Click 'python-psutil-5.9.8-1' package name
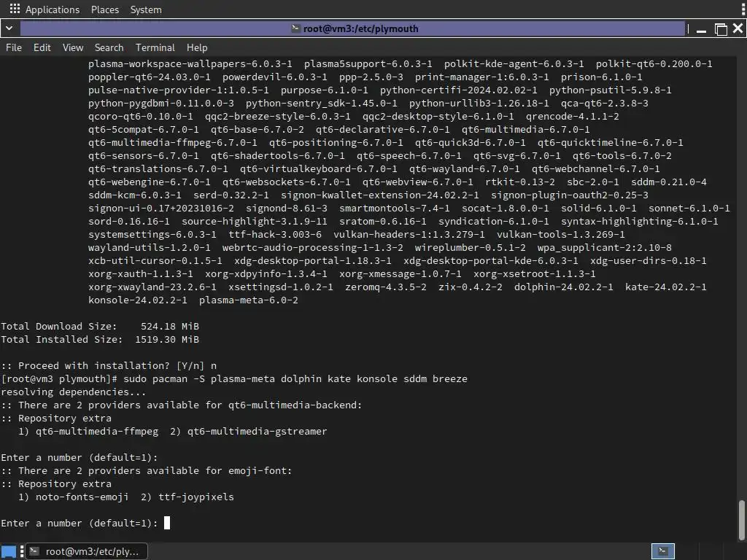The height and width of the screenshot is (560, 747). pyautogui.click(x=611, y=90)
